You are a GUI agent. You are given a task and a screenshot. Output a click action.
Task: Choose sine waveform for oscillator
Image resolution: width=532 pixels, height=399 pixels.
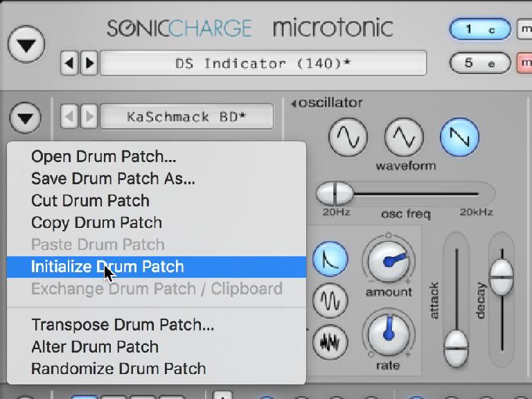click(x=348, y=136)
